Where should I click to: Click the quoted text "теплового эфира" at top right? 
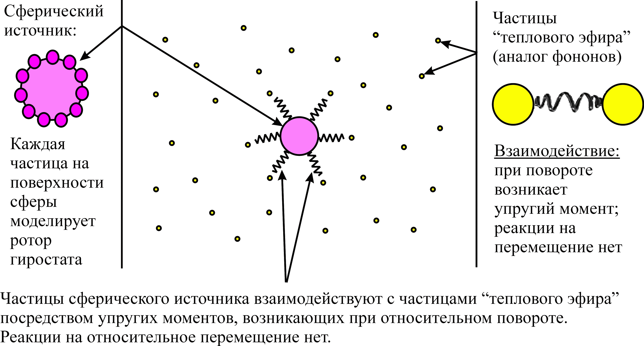562,37
